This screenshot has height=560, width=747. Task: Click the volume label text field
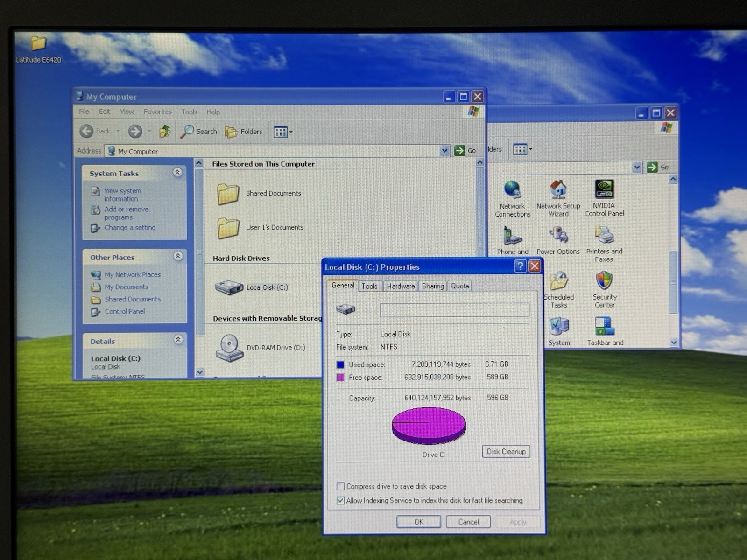click(x=455, y=310)
